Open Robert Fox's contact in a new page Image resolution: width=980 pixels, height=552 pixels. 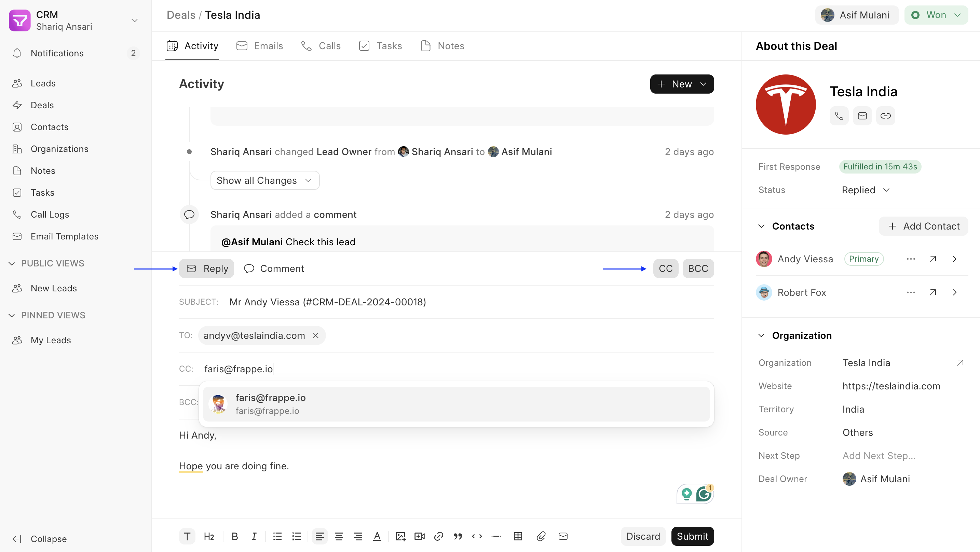(x=933, y=292)
